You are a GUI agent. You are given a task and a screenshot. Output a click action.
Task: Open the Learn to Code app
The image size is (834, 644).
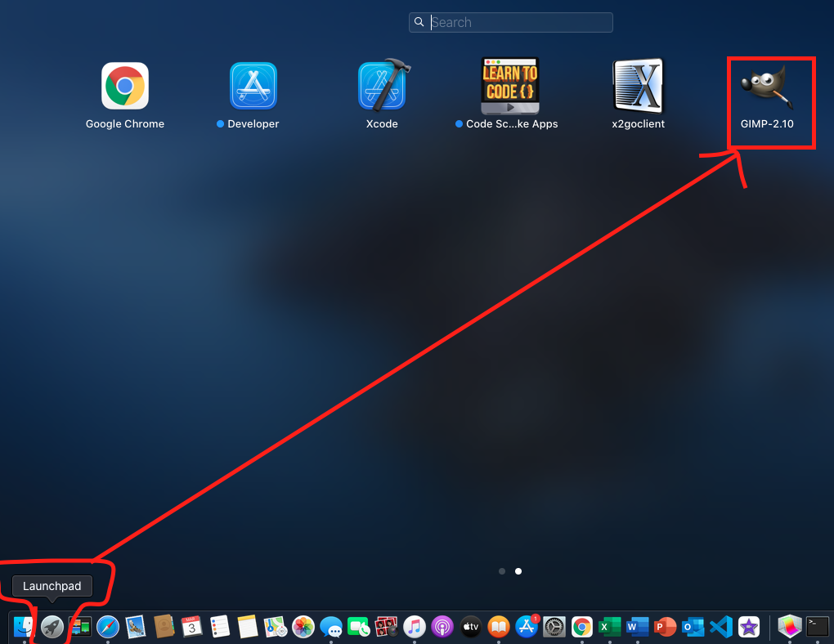(510, 86)
